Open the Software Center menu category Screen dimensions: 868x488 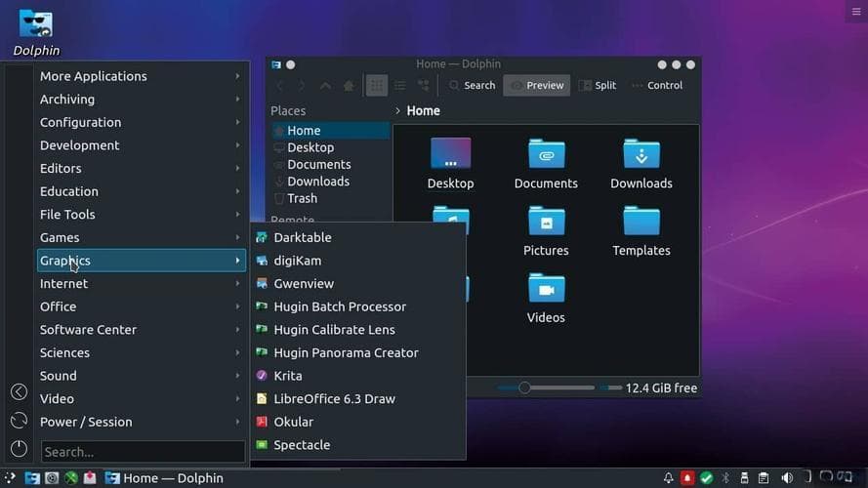142,330
